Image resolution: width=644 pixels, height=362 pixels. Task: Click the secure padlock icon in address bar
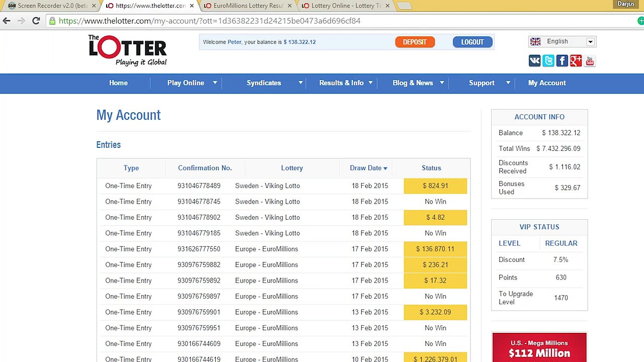tap(52, 21)
